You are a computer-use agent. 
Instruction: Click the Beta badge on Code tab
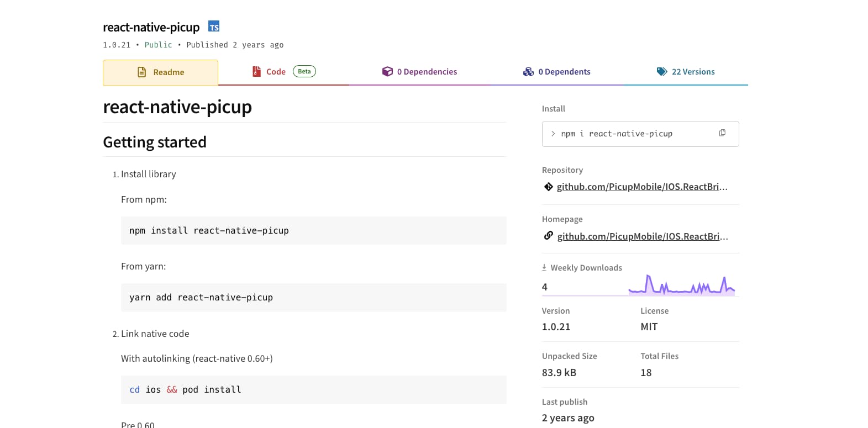click(x=304, y=71)
